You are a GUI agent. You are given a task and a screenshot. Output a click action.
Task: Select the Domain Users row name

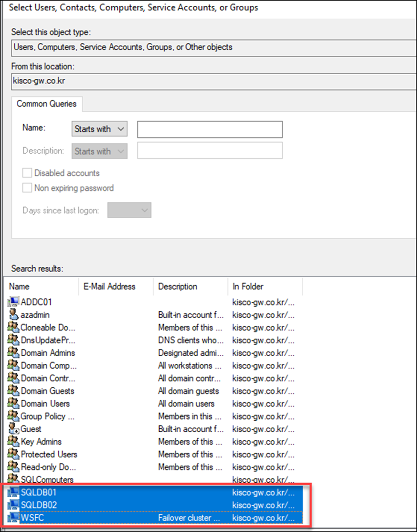[x=45, y=404]
